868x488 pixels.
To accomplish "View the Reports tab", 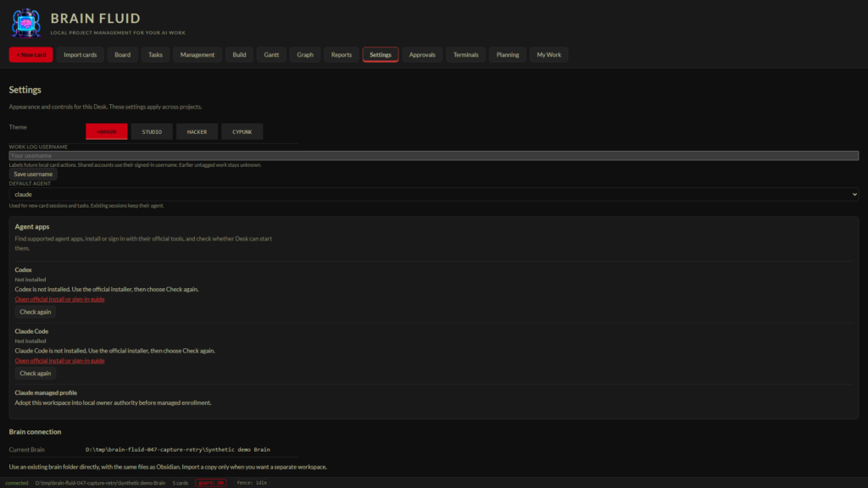I will pyautogui.click(x=342, y=55).
